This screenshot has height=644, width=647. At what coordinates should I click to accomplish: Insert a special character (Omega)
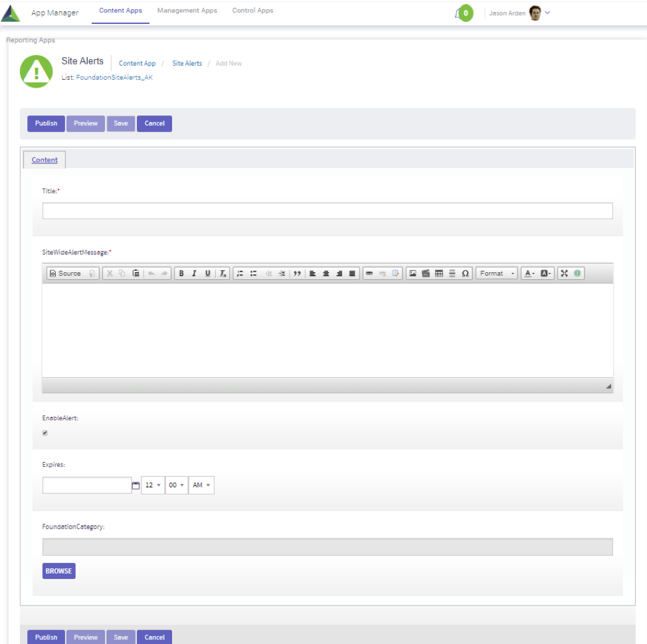click(465, 274)
